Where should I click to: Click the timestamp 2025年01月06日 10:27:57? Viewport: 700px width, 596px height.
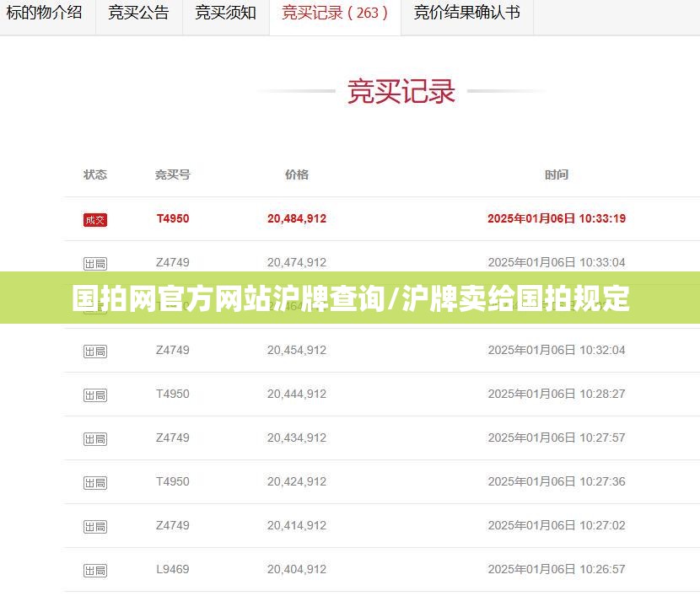point(557,438)
